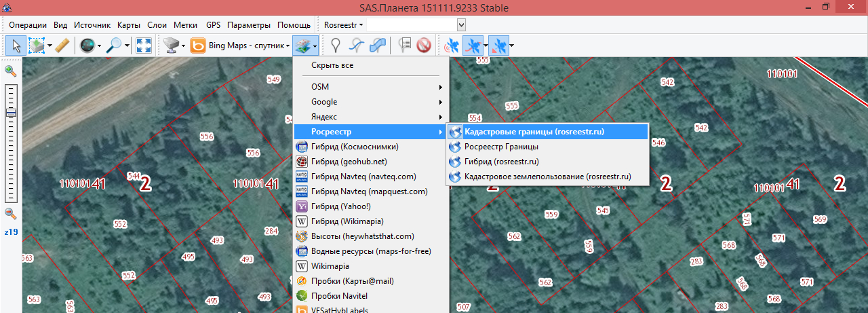868x313 pixels.
Task: Click the ruler distance measurement tool
Action: point(62,46)
